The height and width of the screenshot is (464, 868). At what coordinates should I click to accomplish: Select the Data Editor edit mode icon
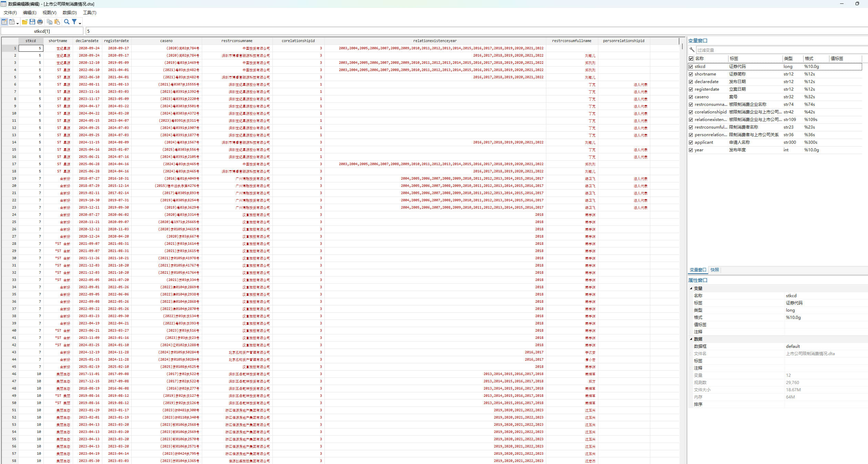coord(4,22)
